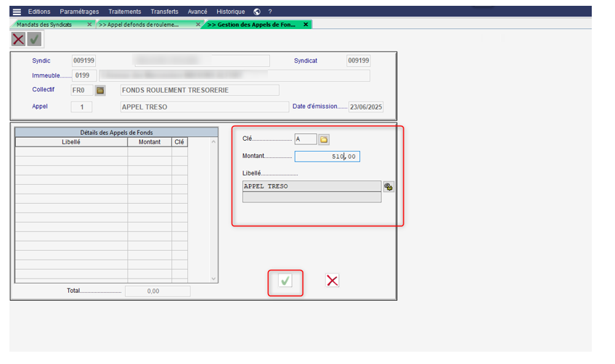Image resolution: width=615 pixels, height=364 pixels.
Task: Open the Editions menu
Action: click(x=39, y=12)
